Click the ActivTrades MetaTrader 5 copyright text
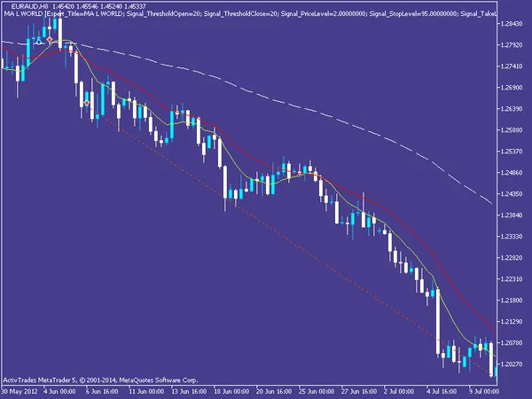532x399 pixels. pyautogui.click(x=100, y=380)
